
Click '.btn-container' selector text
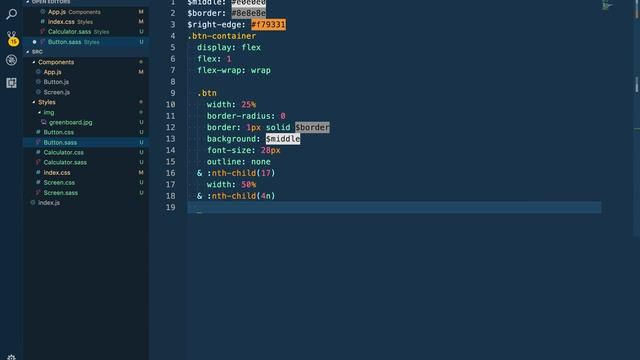222,36
